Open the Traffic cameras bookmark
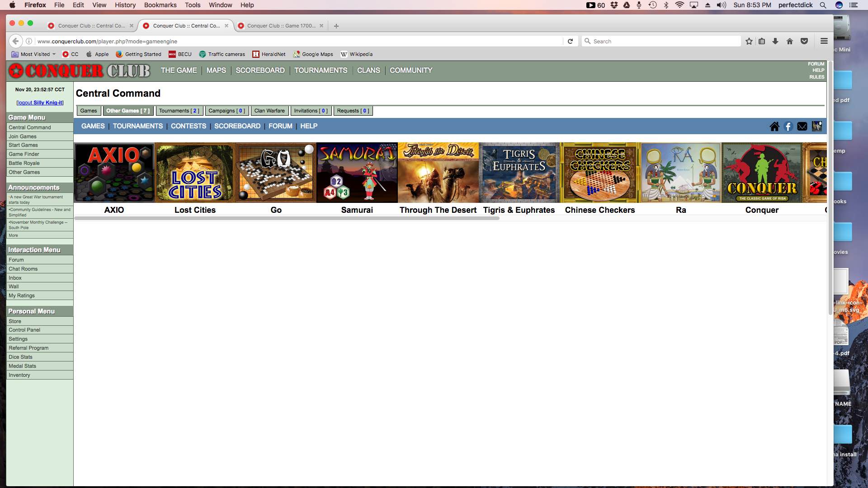 tap(222, 54)
